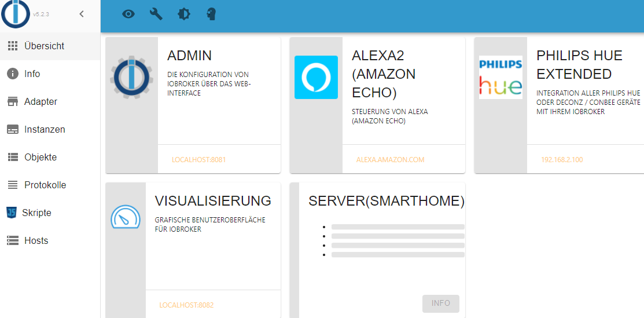The width and height of the screenshot is (644, 318).
Task: Open the 192.168.2.100 link
Action: (x=562, y=160)
